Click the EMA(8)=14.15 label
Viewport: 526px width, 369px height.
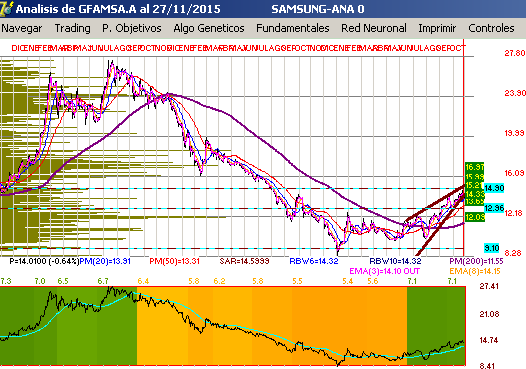[x=475, y=271]
